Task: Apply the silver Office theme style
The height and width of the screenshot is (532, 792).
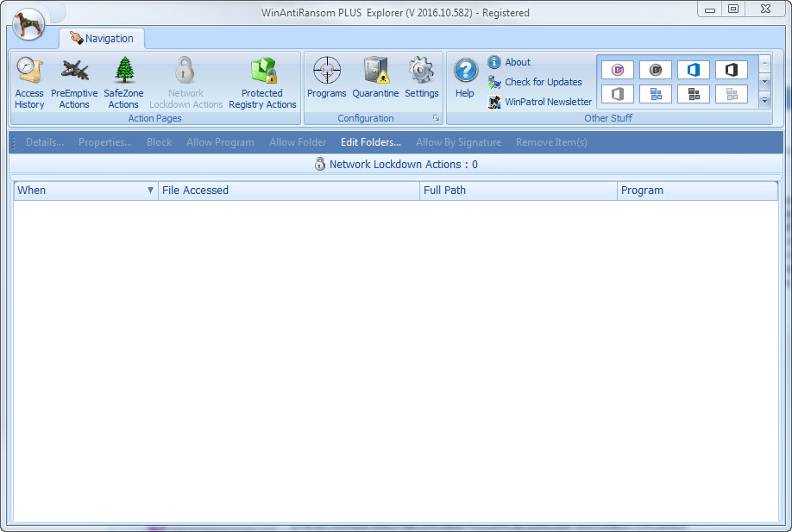Action: coord(618,94)
